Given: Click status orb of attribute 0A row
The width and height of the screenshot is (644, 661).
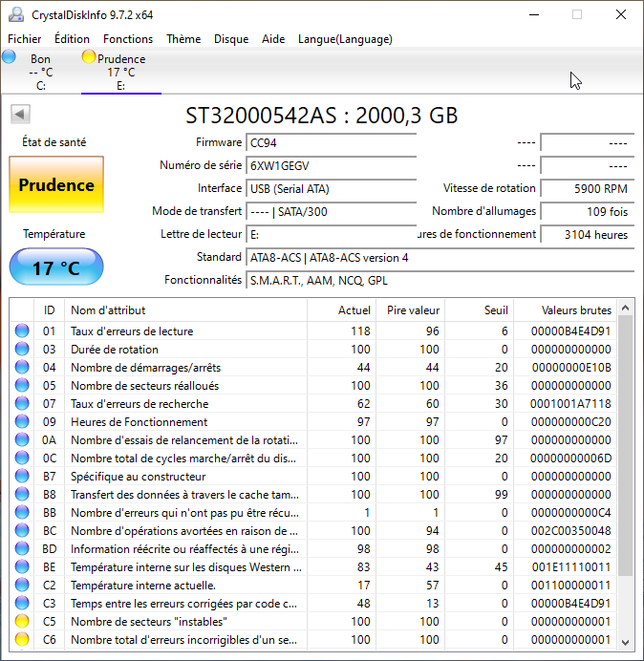Looking at the screenshot, I should [22, 439].
